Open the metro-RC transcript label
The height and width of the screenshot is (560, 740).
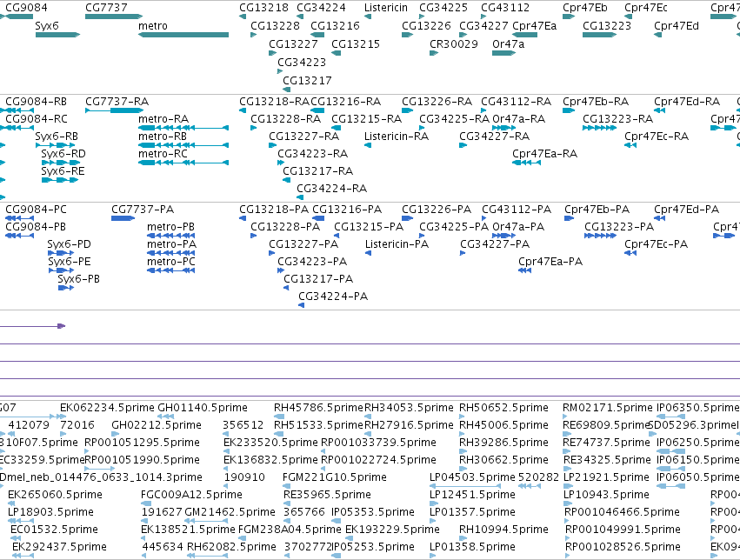click(x=163, y=154)
